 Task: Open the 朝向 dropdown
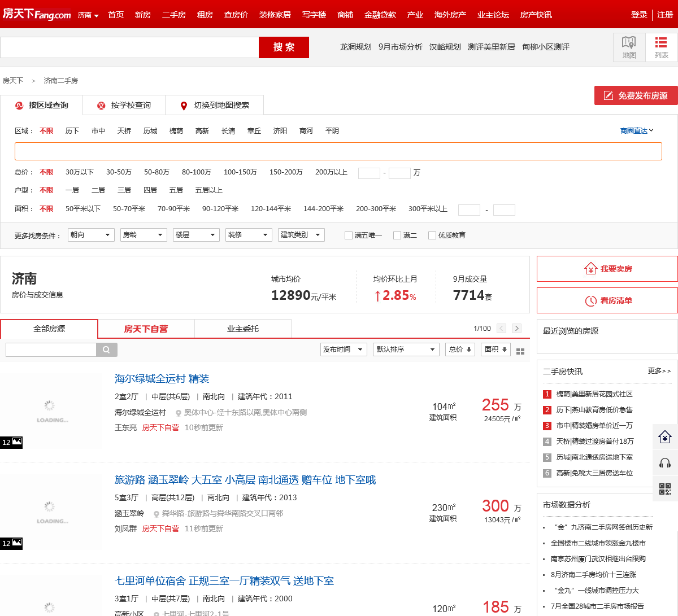(x=91, y=235)
